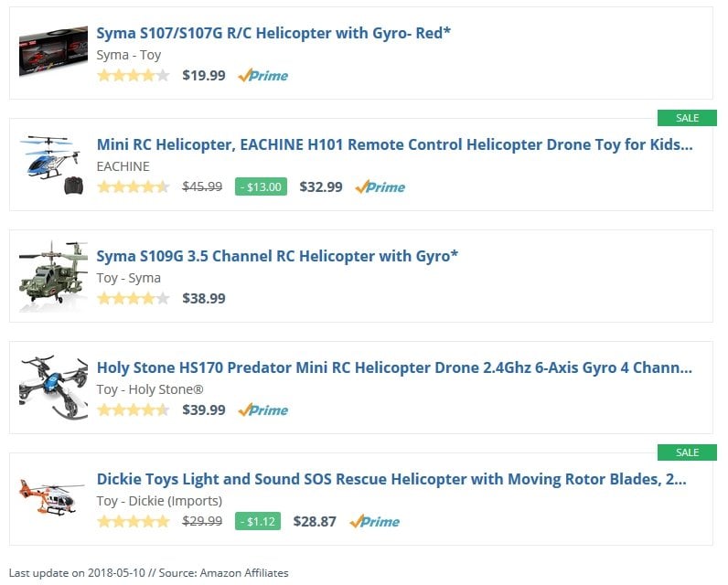Click the $39.99 price
Image resolution: width=728 pixels, height=585 pixels.
pyautogui.click(x=204, y=410)
